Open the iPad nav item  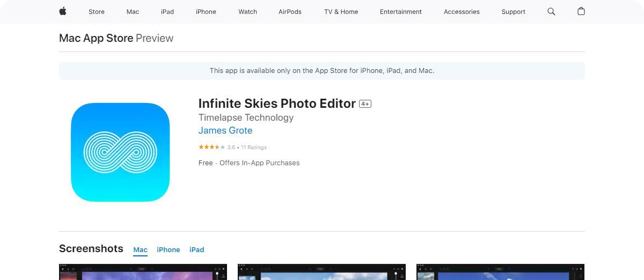coord(167,12)
